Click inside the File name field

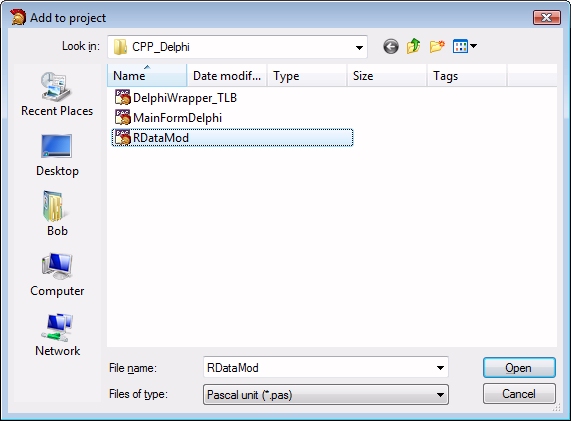pyautogui.click(x=319, y=368)
